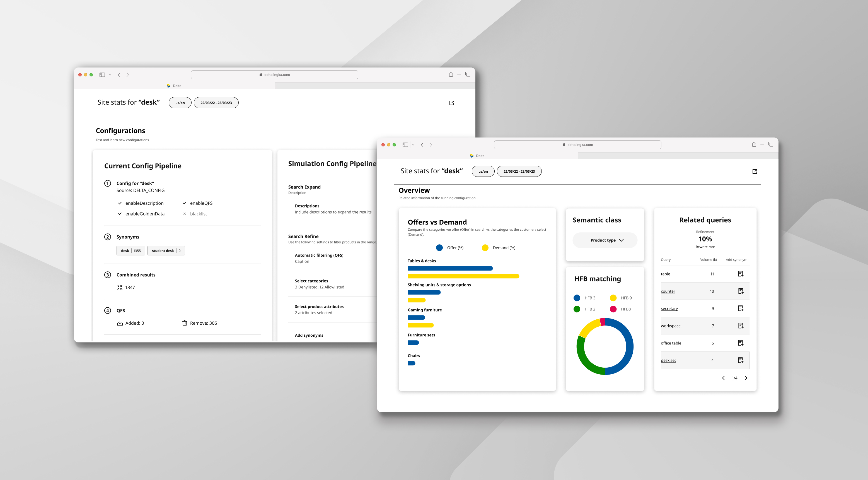
Task: Open sidebar dropdown chevron in front window
Action: [x=413, y=144]
